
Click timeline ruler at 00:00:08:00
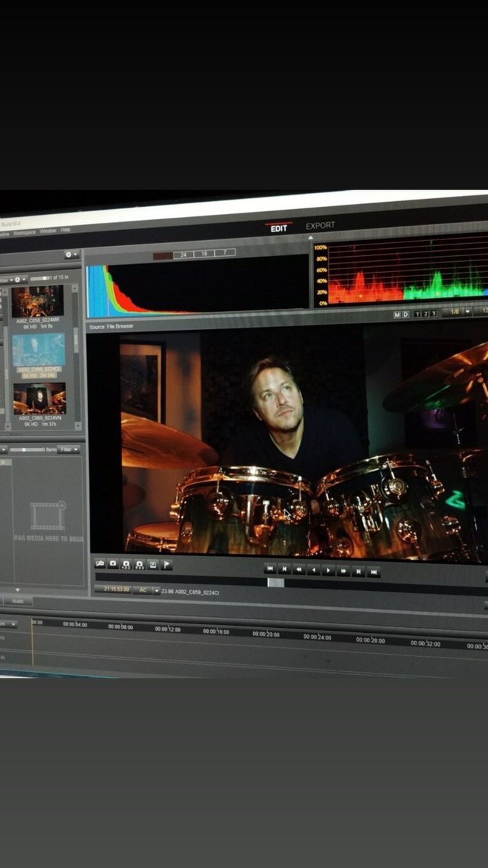click(121, 626)
